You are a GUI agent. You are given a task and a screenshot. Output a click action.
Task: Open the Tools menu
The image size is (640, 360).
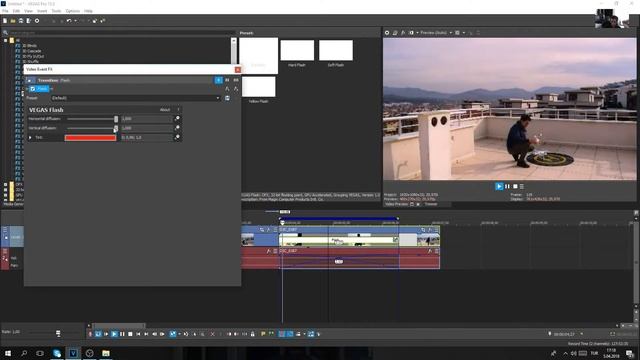click(56, 11)
